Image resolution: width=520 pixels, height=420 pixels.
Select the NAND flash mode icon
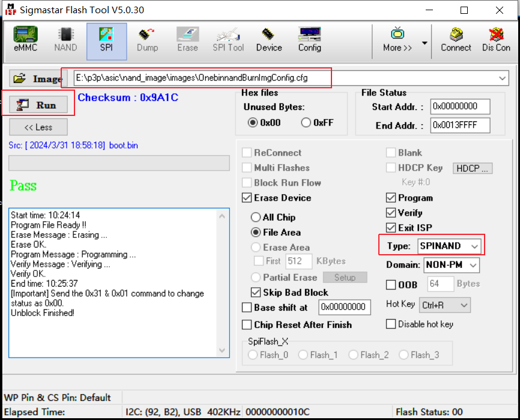tap(65, 40)
